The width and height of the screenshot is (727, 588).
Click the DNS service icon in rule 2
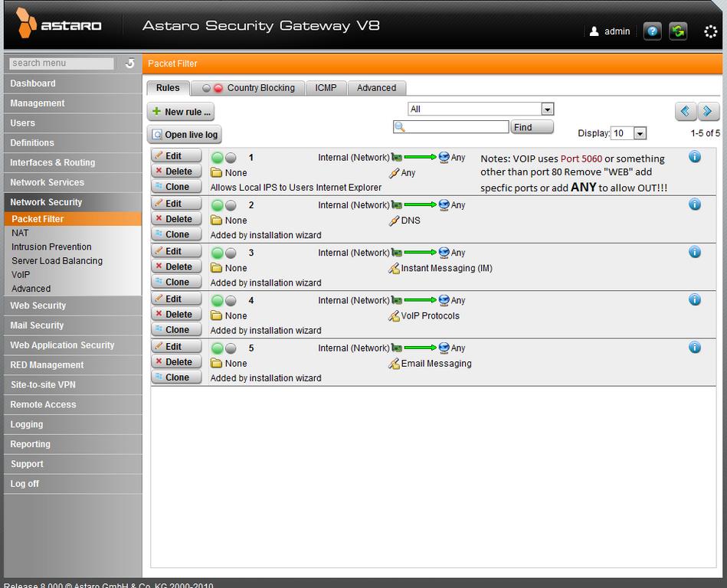tap(394, 220)
